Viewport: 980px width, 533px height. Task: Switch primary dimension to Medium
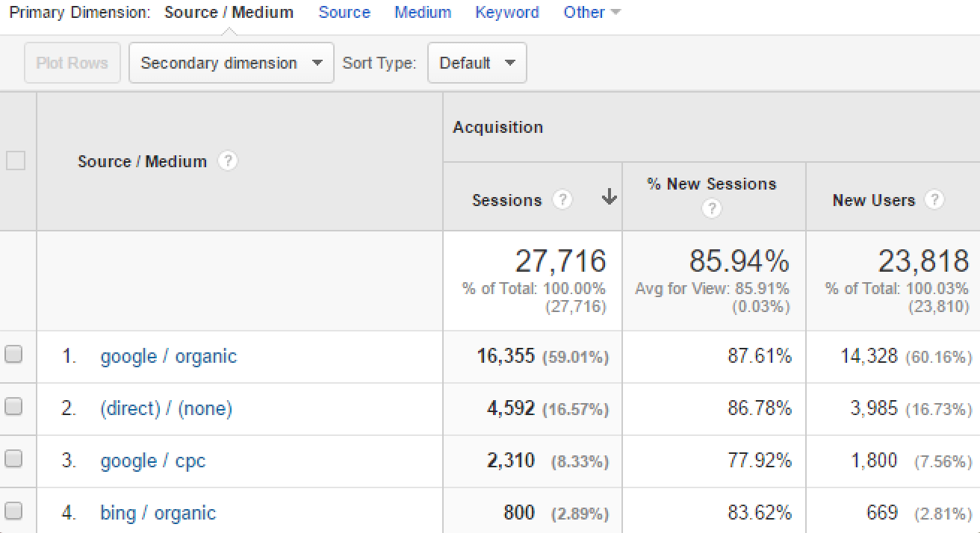tap(423, 13)
